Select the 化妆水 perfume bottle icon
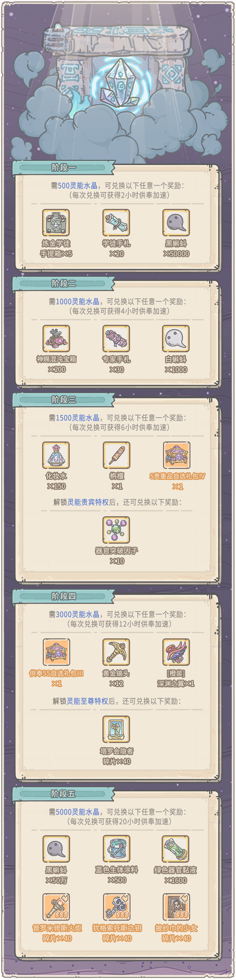Viewport: 236px width, 980px height. tap(56, 455)
